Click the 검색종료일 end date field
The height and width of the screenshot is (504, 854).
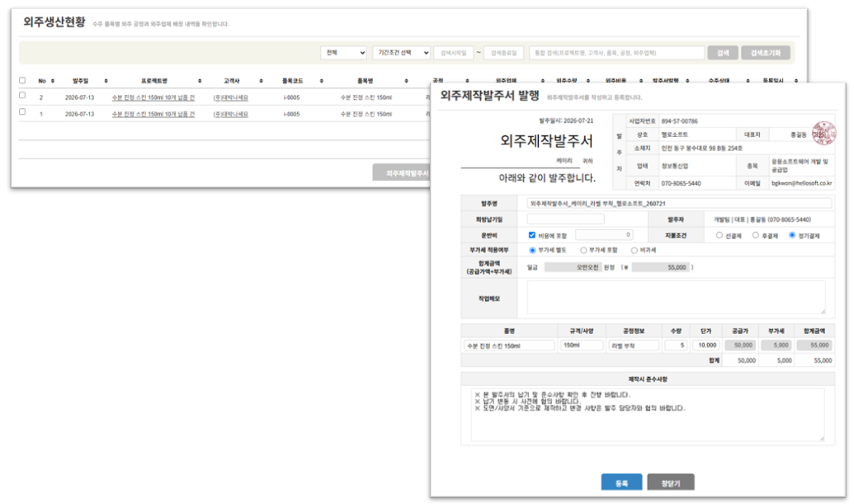point(503,53)
